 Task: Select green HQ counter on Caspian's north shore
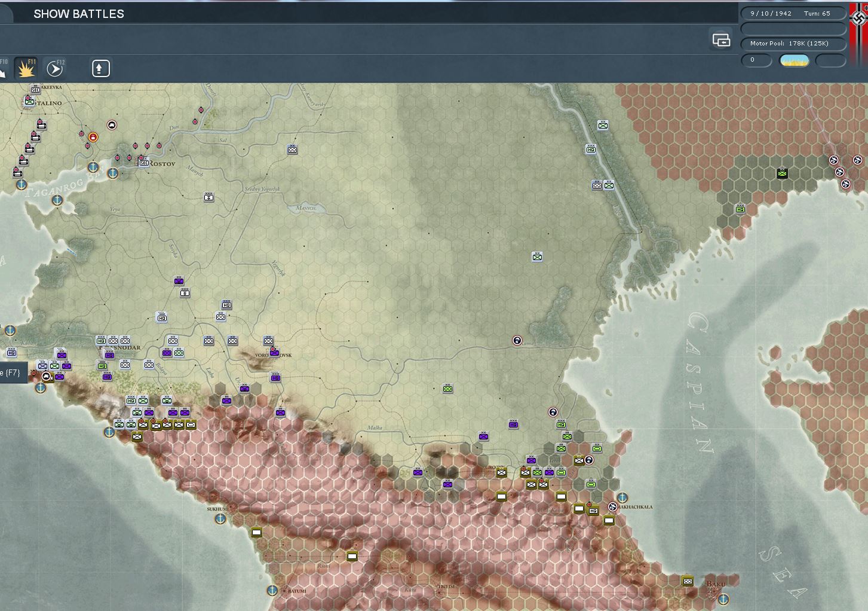pos(740,209)
